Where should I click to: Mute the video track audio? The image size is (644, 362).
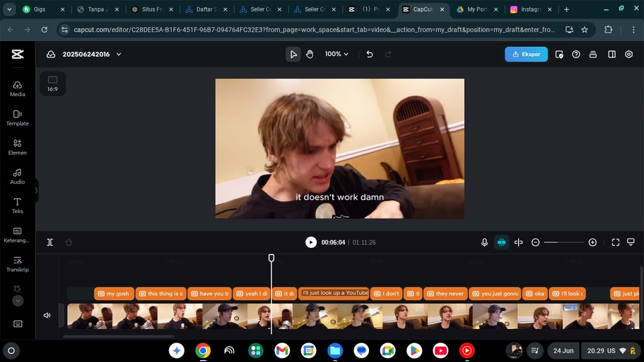(47, 315)
